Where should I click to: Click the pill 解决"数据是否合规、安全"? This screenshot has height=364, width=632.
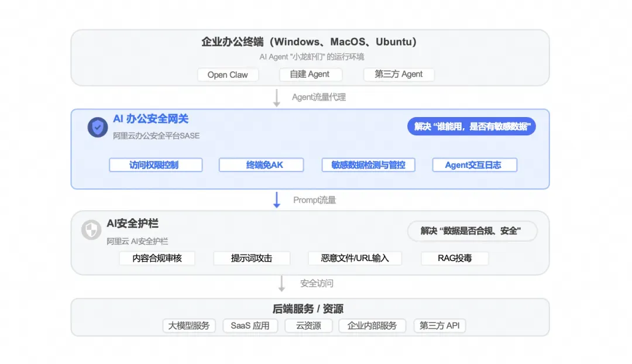click(x=472, y=231)
